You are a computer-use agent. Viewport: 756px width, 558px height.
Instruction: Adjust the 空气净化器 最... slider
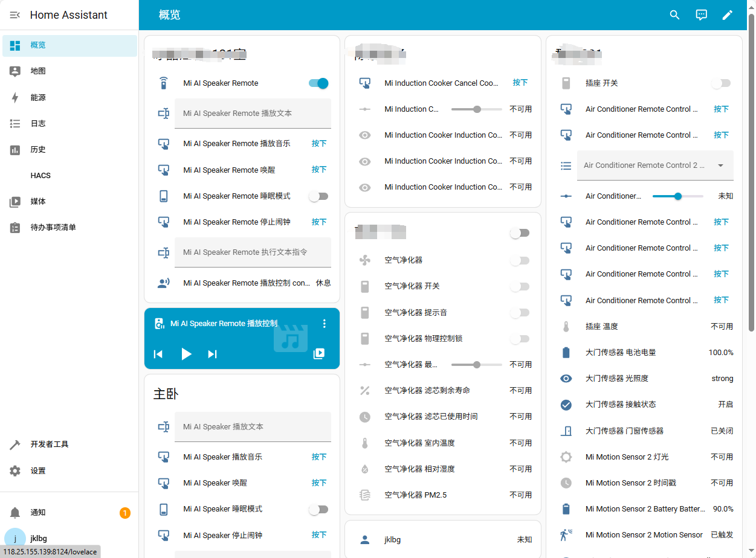[476, 365]
